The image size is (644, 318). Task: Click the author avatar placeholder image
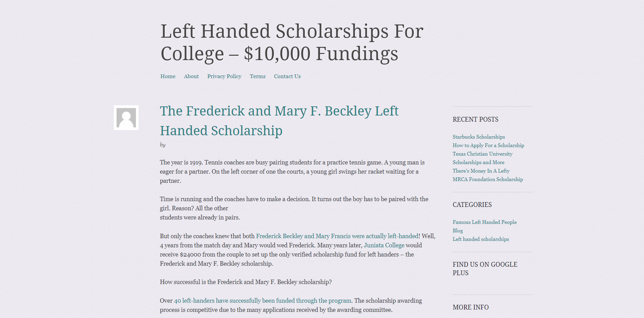[x=126, y=118]
